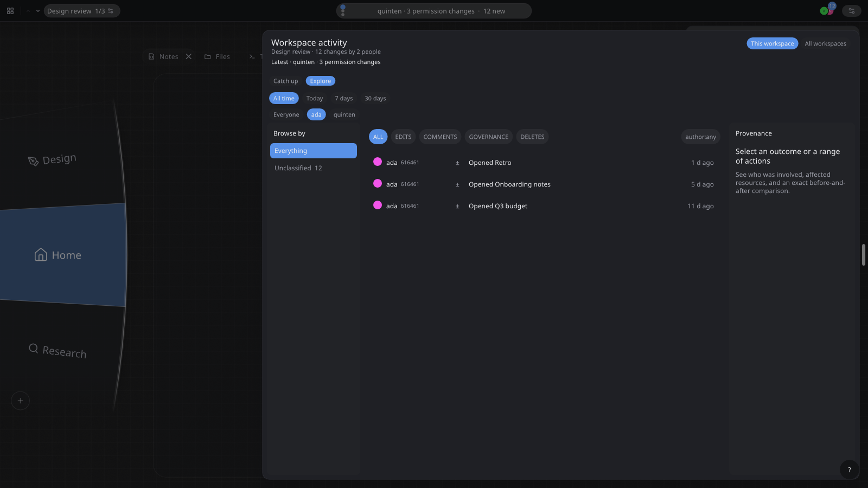The image size is (868, 488).
Task: Select Everything in Browse by list
Action: (x=314, y=151)
